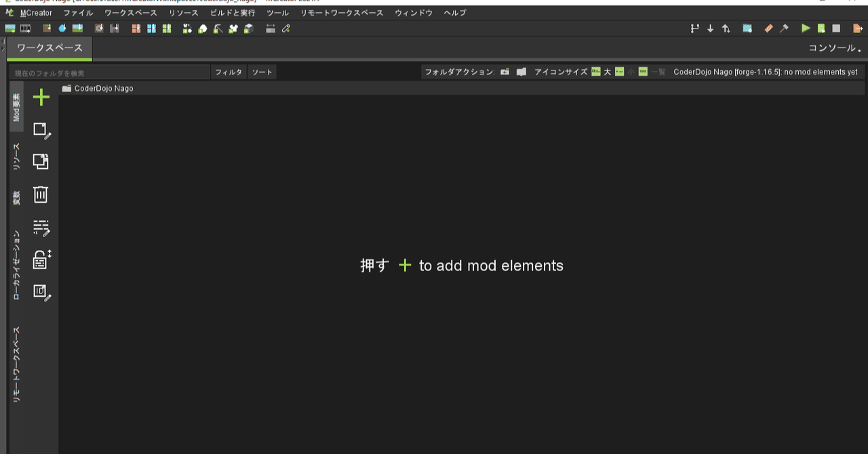The image size is (868, 454).
Task: Select the ローカライゼーション vertical tab
Action: click(x=17, y=265)
